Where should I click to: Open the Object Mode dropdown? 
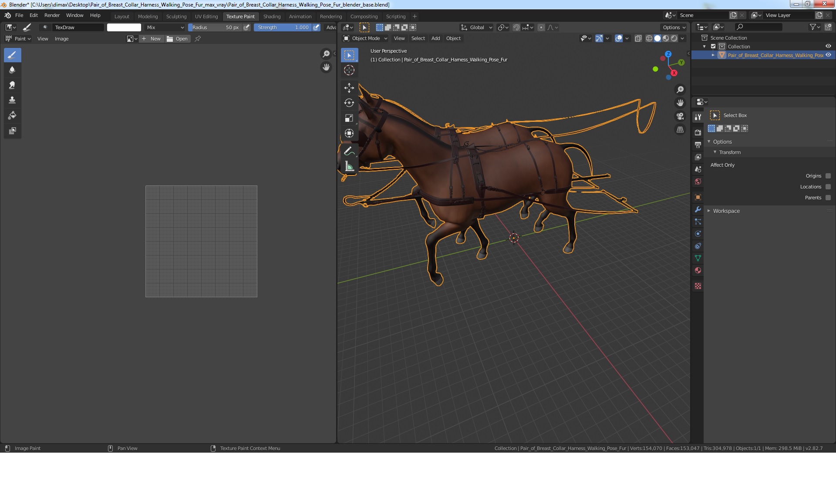pos(365,38)
